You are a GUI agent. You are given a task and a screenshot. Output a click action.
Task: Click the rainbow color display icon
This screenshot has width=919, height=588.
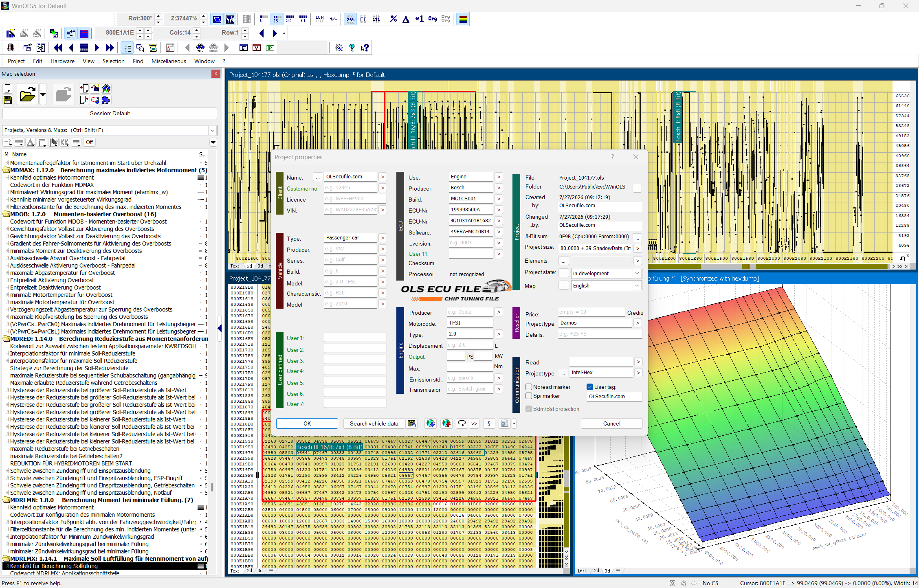pyautogui.click(x=463, y=19)
